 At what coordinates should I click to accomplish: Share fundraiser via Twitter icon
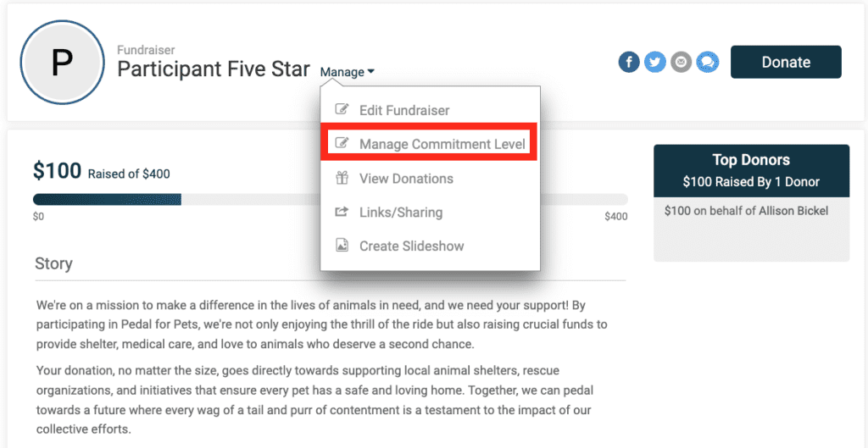pyautogui.click(x=655, y=62)
